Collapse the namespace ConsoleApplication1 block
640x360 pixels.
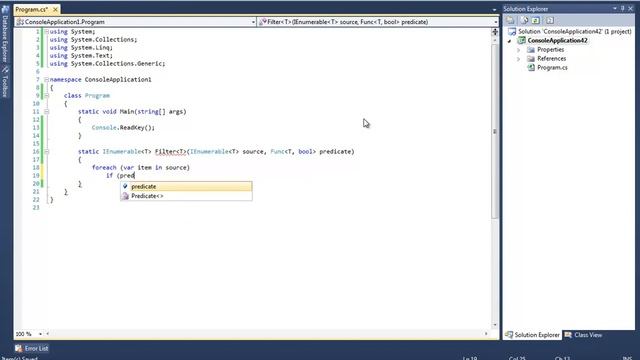[46, 80]
